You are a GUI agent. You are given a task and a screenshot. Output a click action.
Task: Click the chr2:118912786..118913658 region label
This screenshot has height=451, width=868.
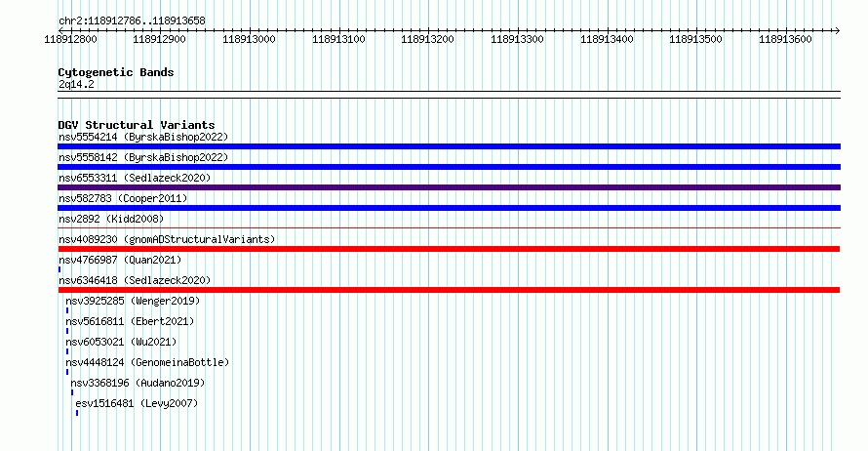click(132, 21)
